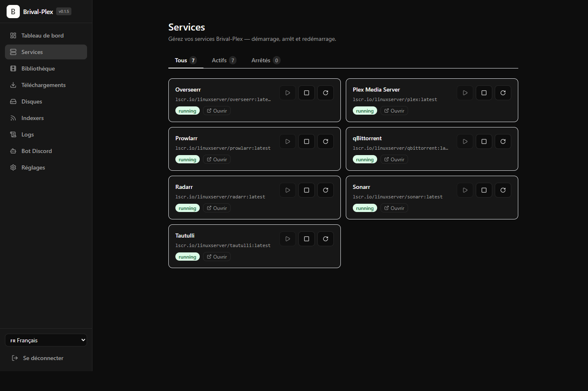The image size is (588, 391).
Task: Switch to the Arrêtés tab
Action: (266, 60)
